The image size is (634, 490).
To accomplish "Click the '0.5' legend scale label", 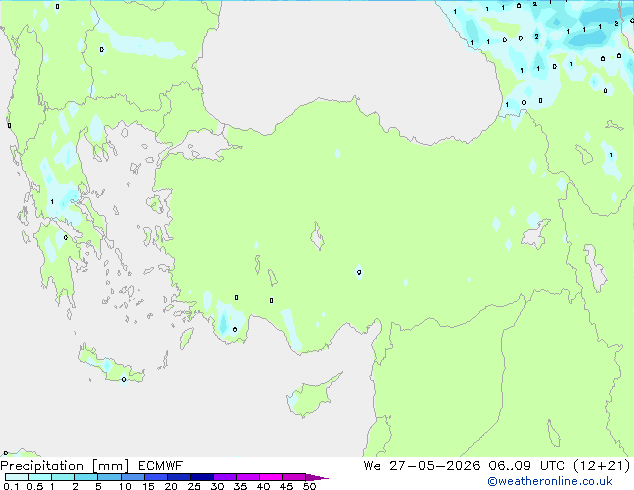I will click(x=35, y=486).
